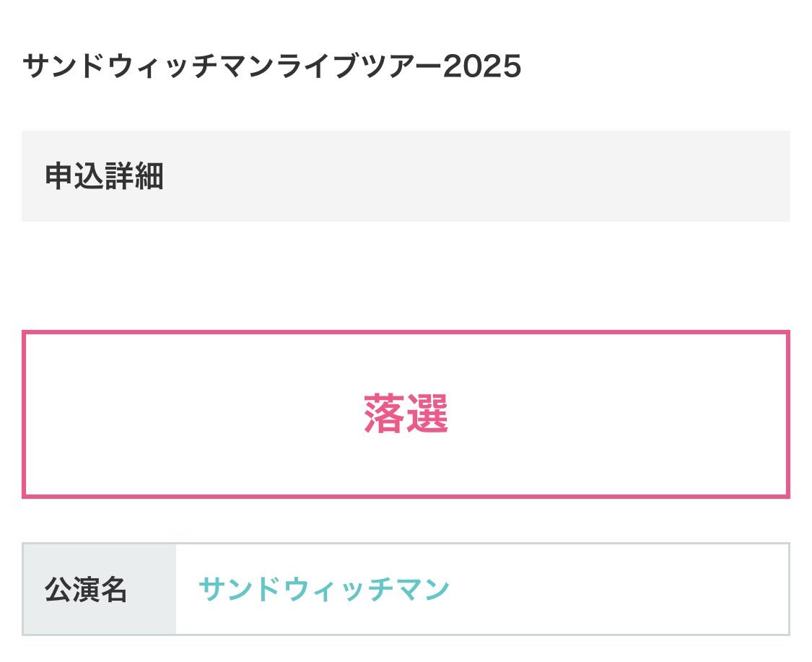Screen dimensions: 812x662
Task: Click the サンドウィッチマンライブツアー2025 page title
Action: pos(271,68)
